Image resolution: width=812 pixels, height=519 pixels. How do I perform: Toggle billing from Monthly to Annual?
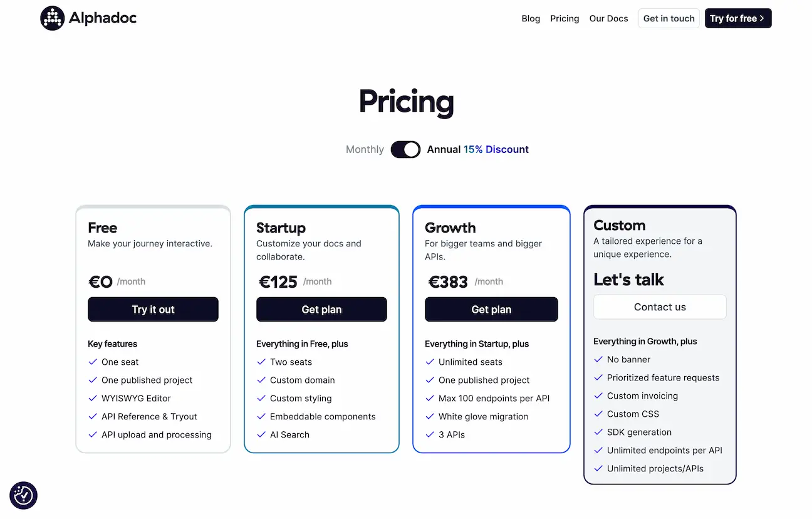[405, 149]
